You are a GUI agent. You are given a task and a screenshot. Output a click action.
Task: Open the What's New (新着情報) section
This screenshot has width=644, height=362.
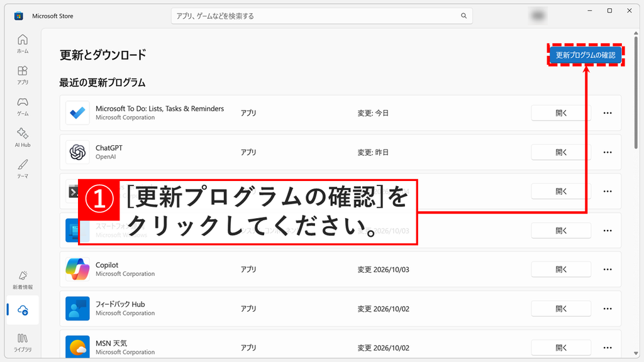[23, 280]
